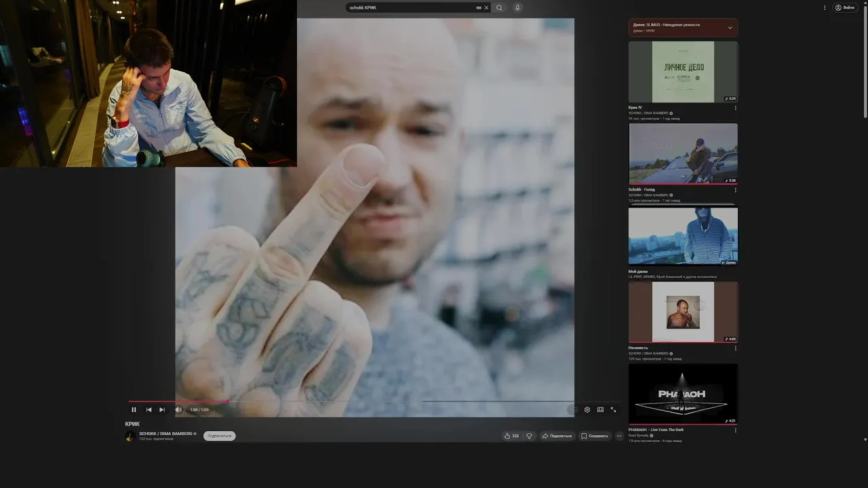Viewport: 868px width, 488px height.
Task: Open the on-screen keyboard in the search box
Action: coord(479,7)
